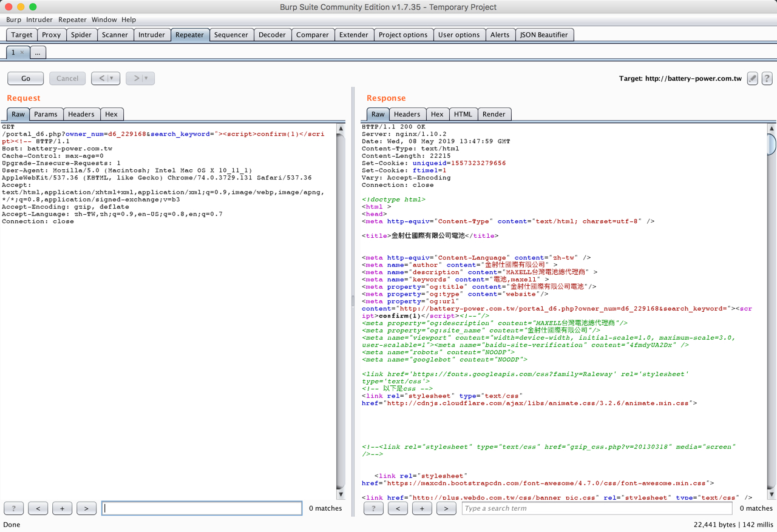Open the Help menu
777x532 pixels.
click(x=129, y=19)
